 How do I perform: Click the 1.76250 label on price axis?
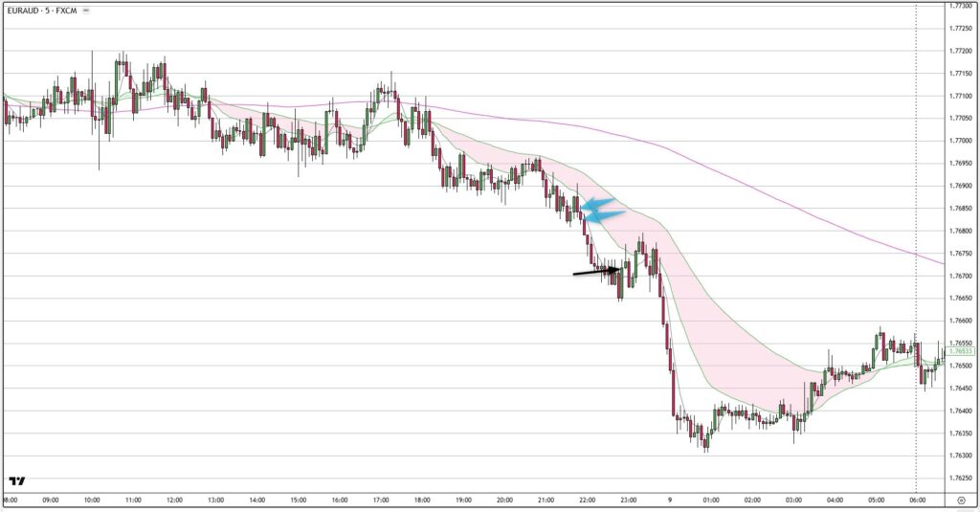pyautogui.click(x=960, y=478)
